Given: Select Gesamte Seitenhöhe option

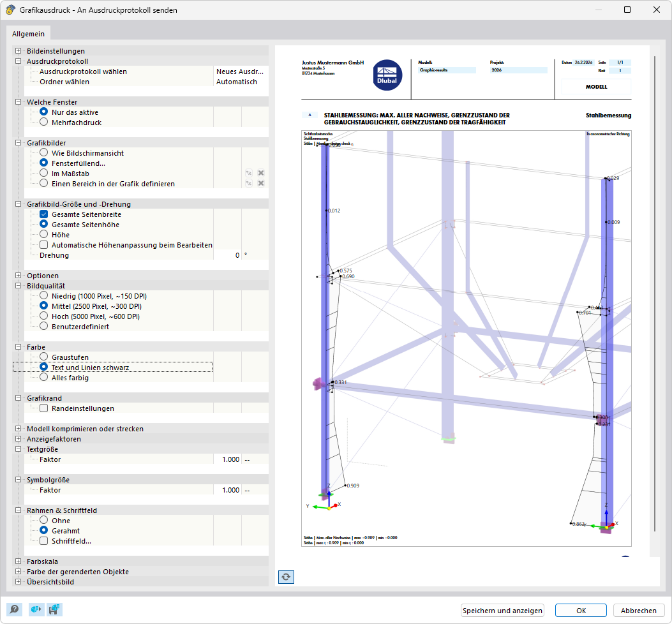Looking at the screenshot, I should (43, 224).
